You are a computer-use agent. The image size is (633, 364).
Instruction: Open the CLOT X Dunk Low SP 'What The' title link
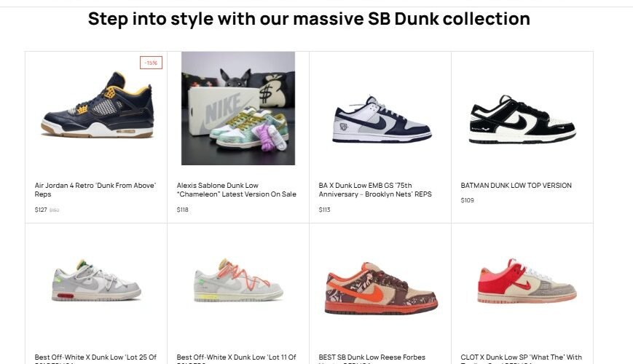point(521,358)
